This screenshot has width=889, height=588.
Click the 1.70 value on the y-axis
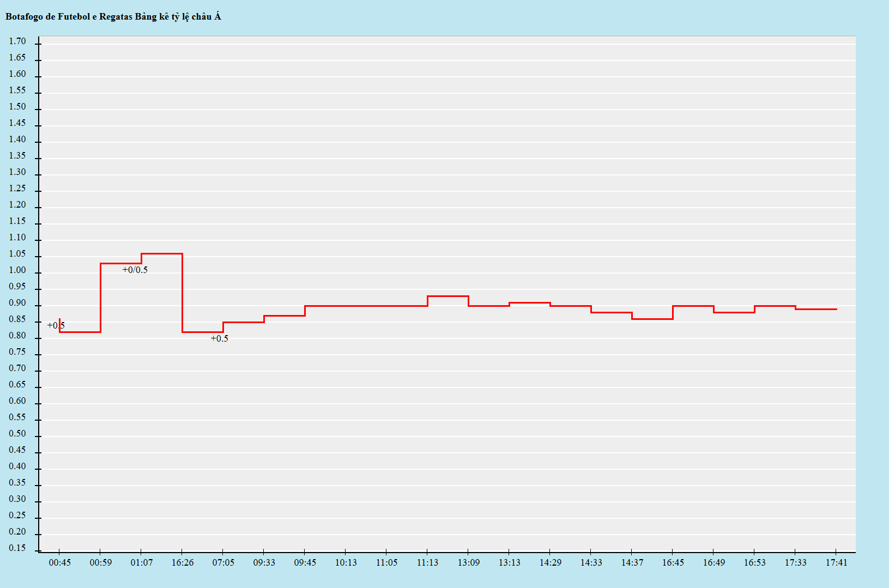17,41
